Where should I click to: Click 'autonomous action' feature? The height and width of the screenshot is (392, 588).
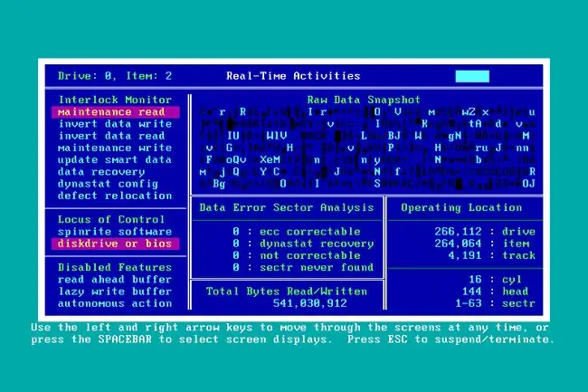point(115,303)
